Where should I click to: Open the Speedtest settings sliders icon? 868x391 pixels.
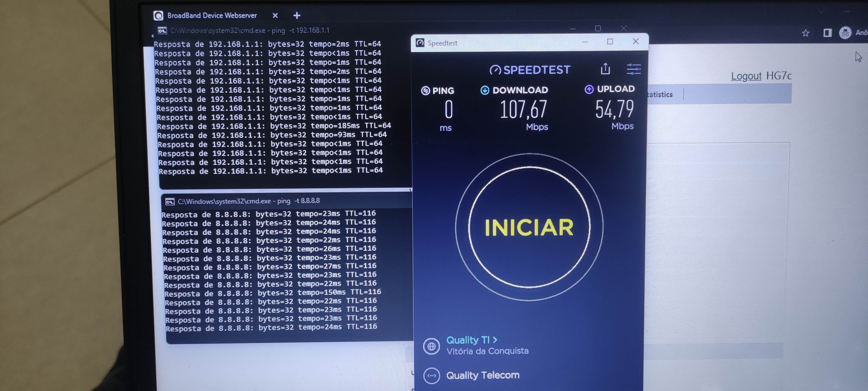(634, 69)
